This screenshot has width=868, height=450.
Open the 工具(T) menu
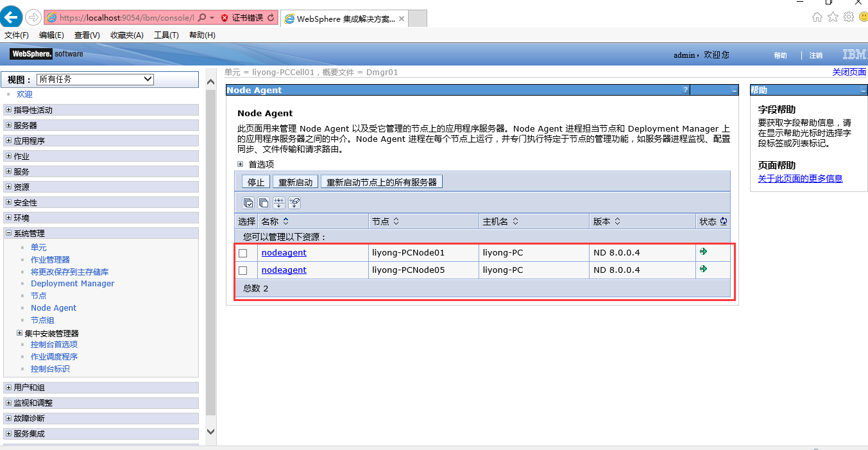pyautogui.click(x=166, y=35)
